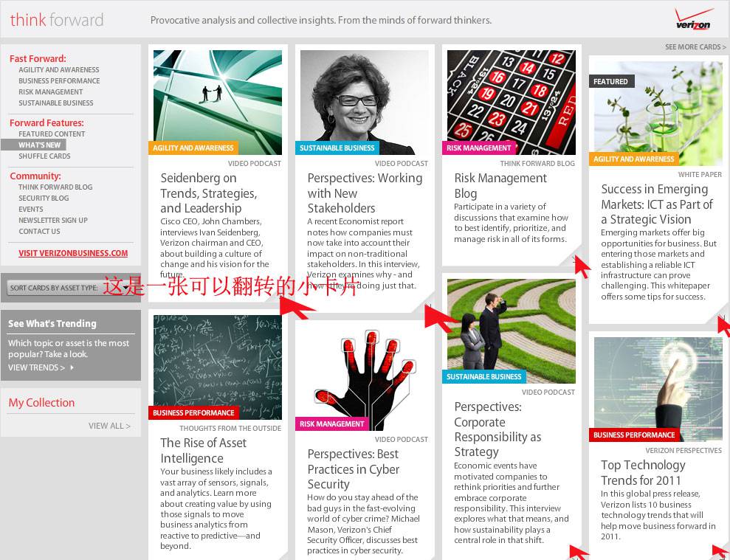The image size is (730, 560).
Task: Click the Sustainable Business tag under woman's portrait
Action: [337, 148]
